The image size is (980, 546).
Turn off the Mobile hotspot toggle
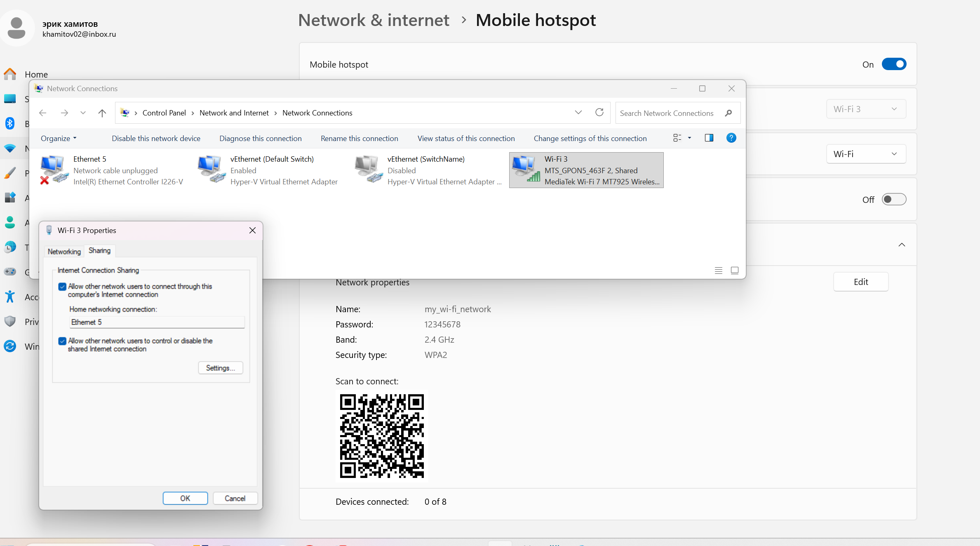[x=894, y=64]
